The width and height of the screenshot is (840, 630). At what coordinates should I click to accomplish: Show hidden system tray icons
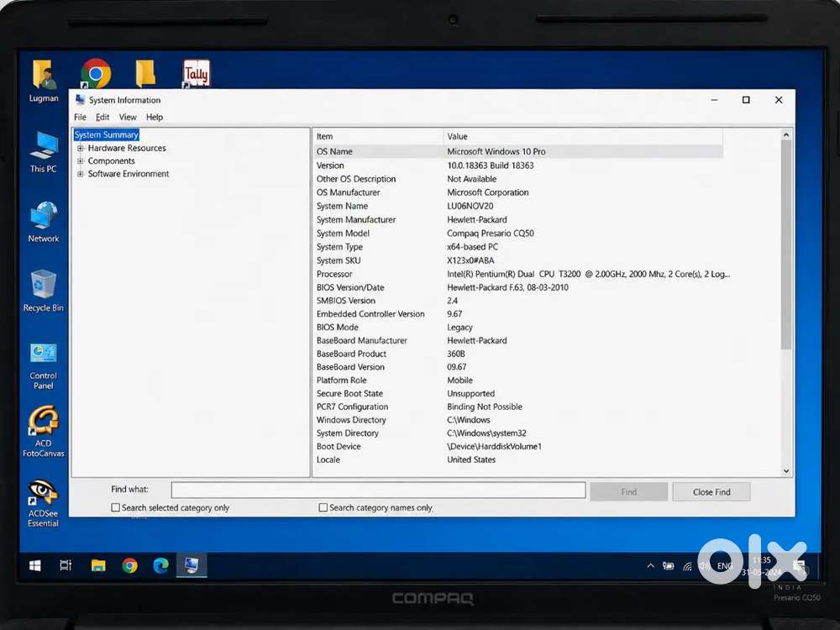click(x=650, y=565)
